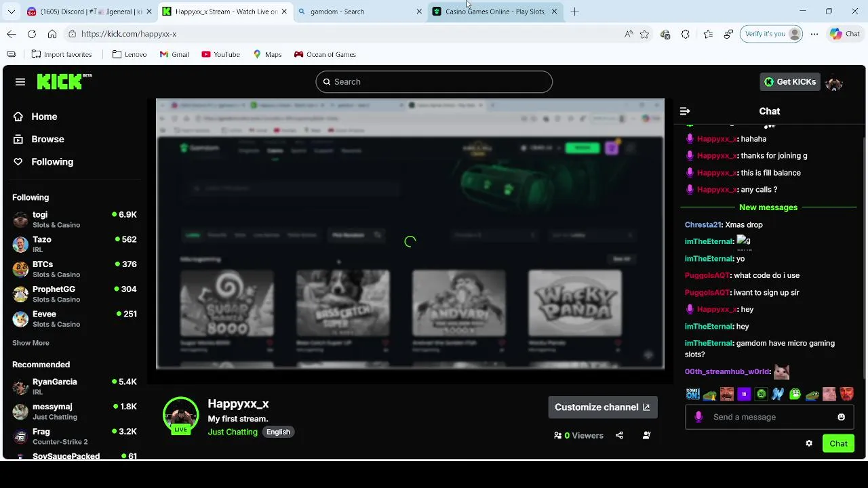Switch to gamdom - Search tab
This screenshot has width=868, height=488.
tap(361, 12)
